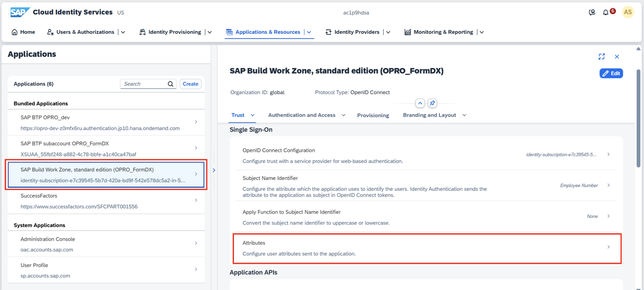Click the Edit button
The height and width of the screenshot is (290, 644).
click(611, 73)
